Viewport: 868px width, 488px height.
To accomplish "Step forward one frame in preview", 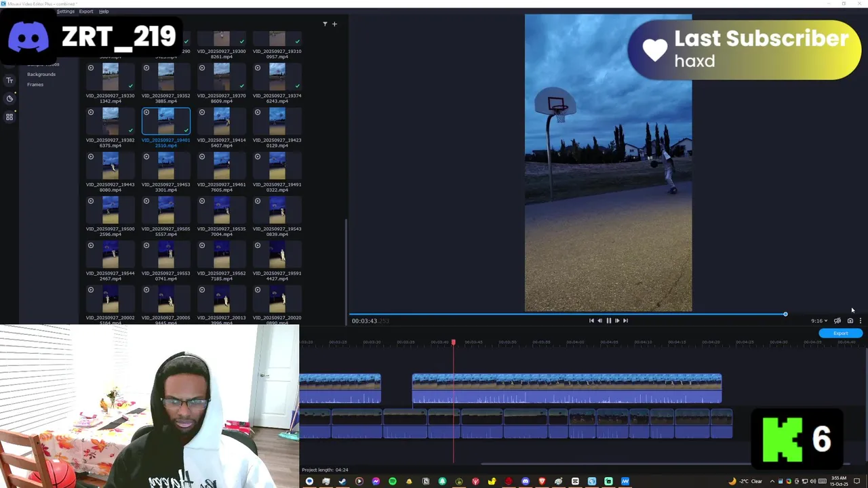I will [617, 321].
